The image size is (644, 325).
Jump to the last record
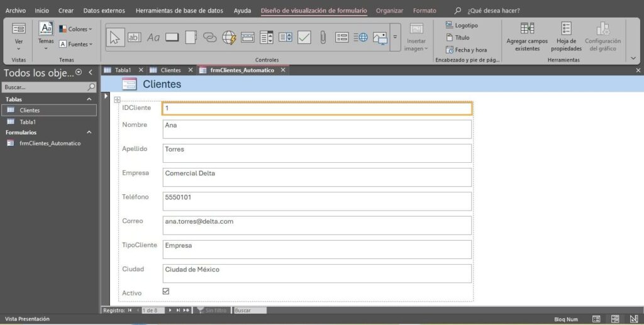point(178,311)
